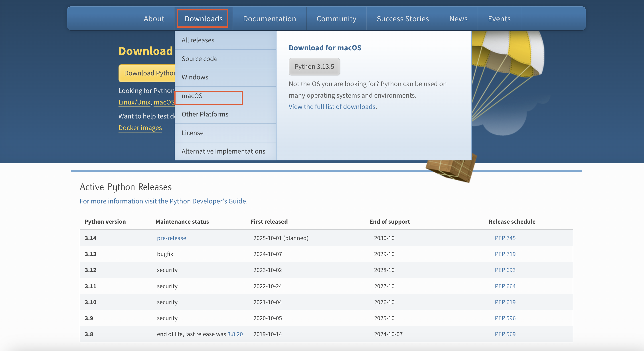644x351 pixels.
Task: Click 2023-10-02 first released date
Action: point(267,270)
